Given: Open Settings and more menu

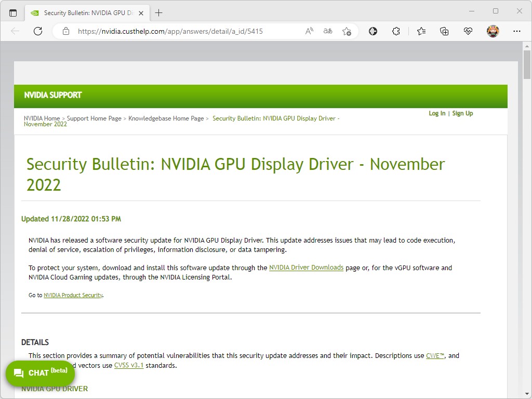Looking at the screenshot, I should point(517,31).
